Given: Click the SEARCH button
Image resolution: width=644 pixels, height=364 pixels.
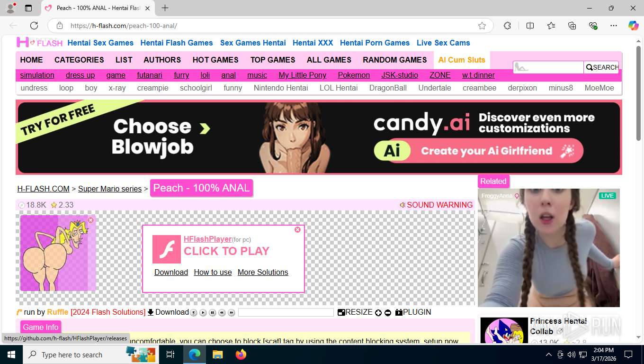Looking at the screenshot, I should 601,67.
